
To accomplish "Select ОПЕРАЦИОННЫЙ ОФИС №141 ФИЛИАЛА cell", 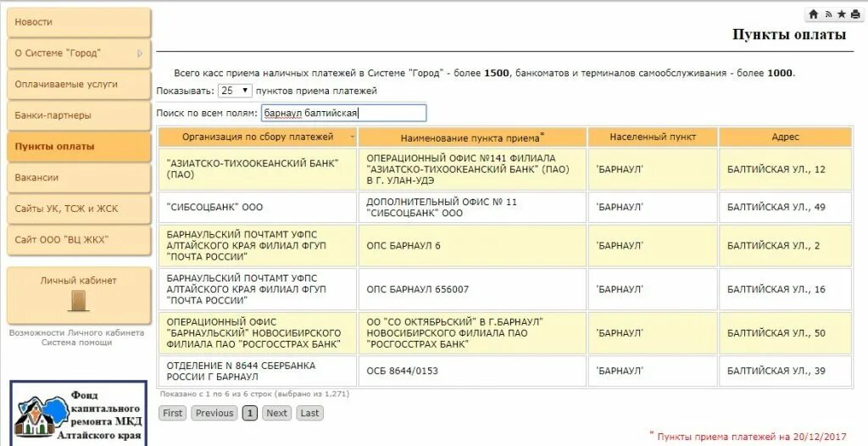I will tap(472, 170).
